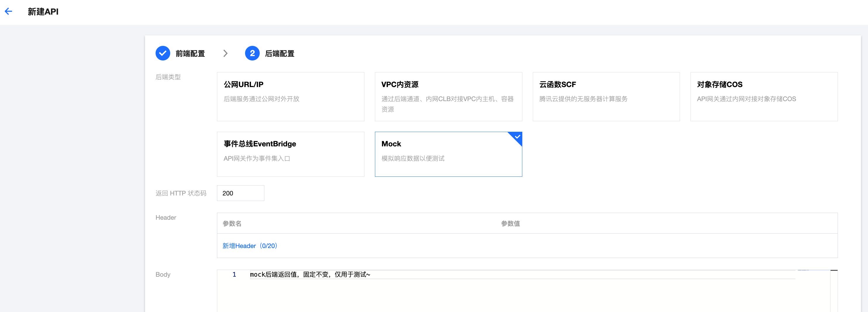Click the 新建API page title
The image size is (868, 312).
43,12
